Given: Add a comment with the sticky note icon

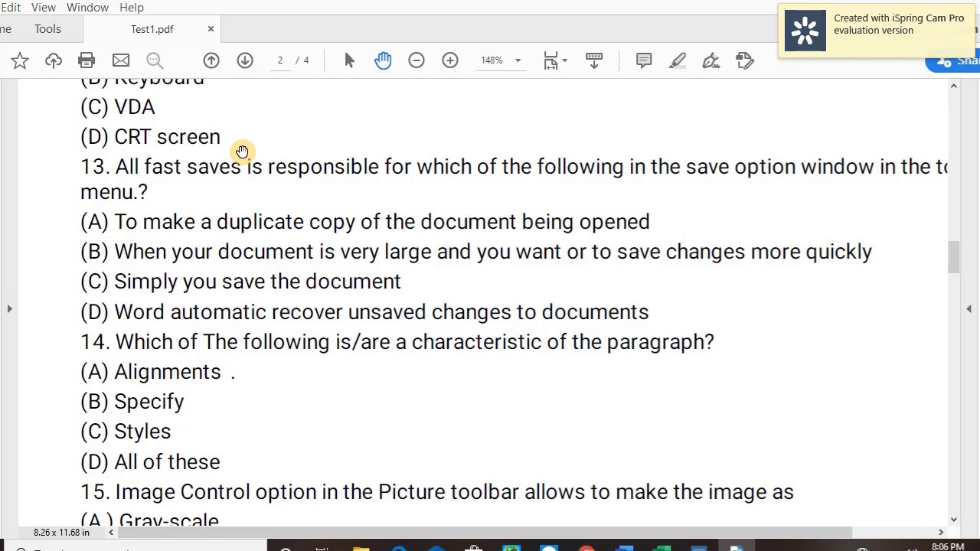Looking at the screenshot, I should pyautogui.click(x=644, y=60).
